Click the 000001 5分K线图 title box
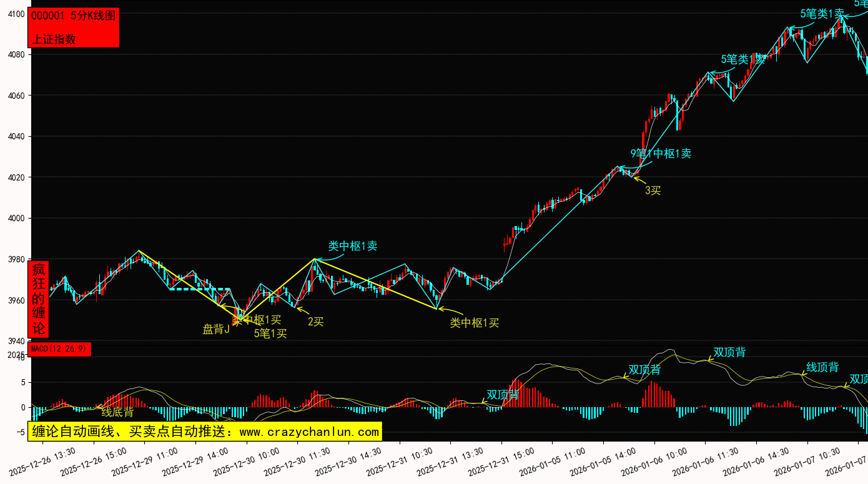 tap(74, 16)
